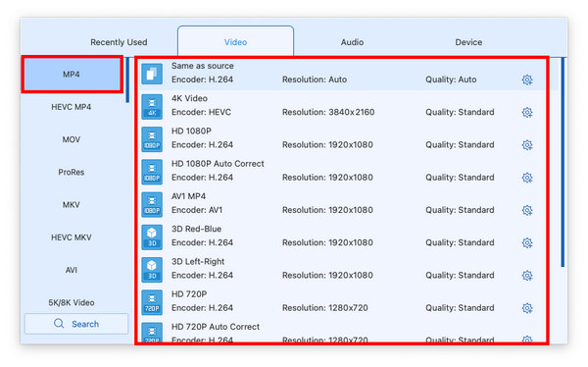Viewport: 588px width, 367px height.
Task: Click Encoder: AV1 text
Action: coord(197,210)
